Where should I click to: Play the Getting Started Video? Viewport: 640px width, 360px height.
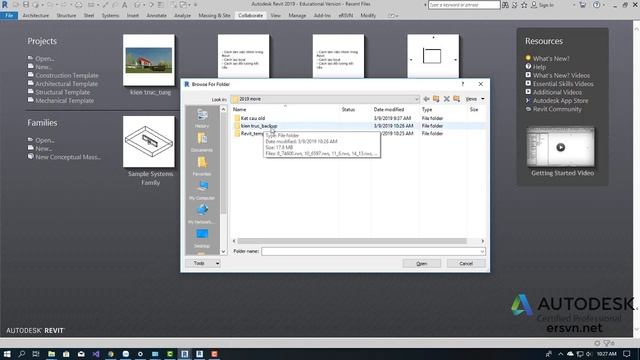click(x=560, y=147)
